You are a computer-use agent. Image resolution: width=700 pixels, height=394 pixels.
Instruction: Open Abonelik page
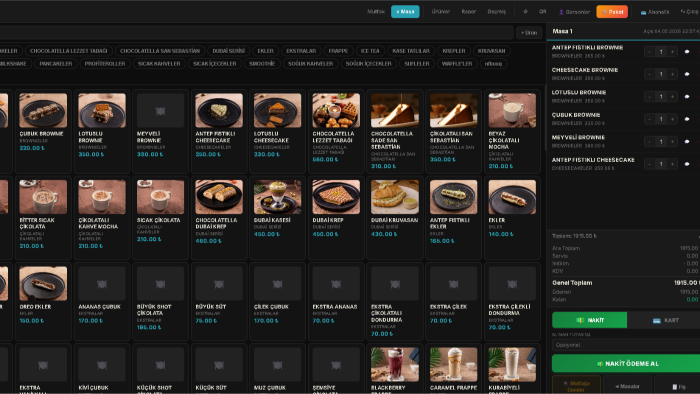[655, 12]
